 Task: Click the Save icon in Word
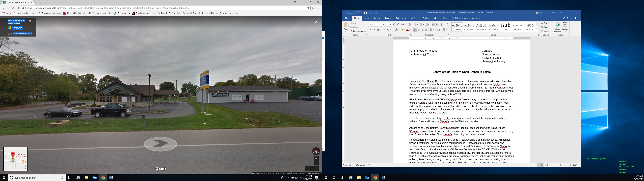[x=365, y=13]
